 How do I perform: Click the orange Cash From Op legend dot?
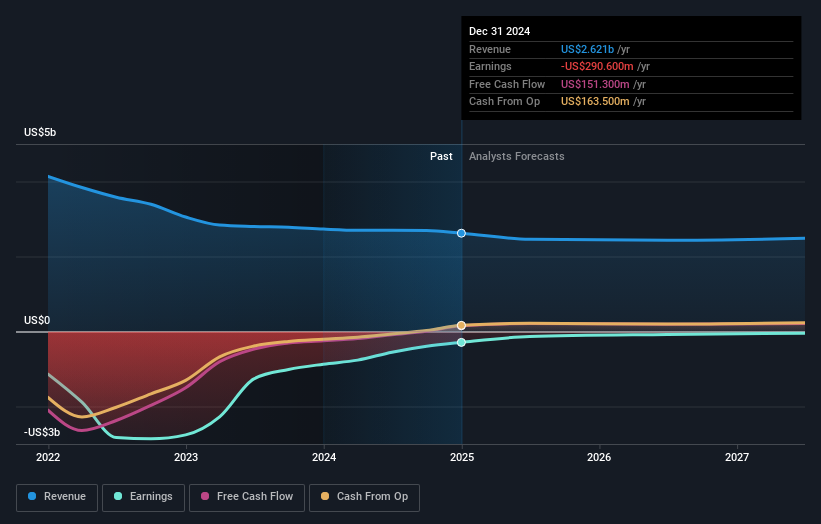tap(325, 496)
